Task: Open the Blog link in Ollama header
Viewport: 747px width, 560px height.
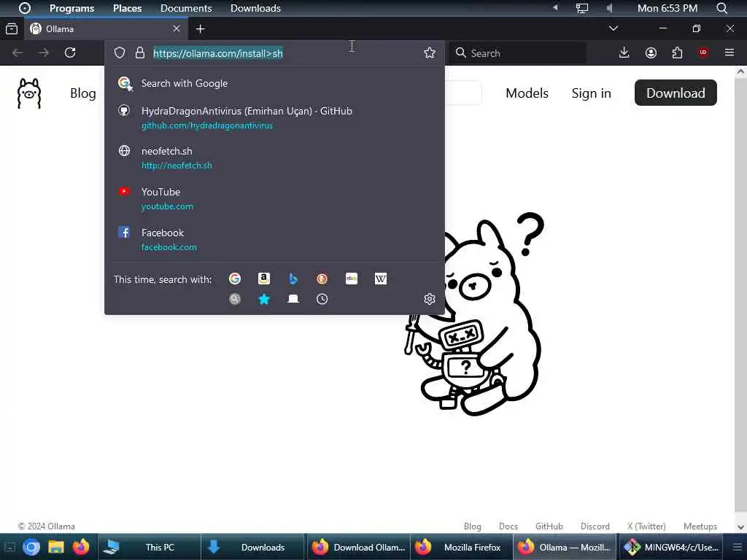Action: click(83, 93)
